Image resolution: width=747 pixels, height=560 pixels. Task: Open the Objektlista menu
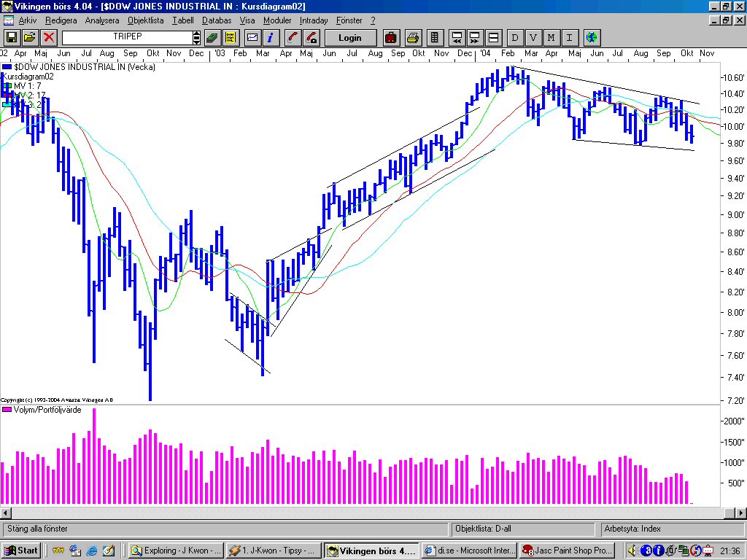[146, 20]
